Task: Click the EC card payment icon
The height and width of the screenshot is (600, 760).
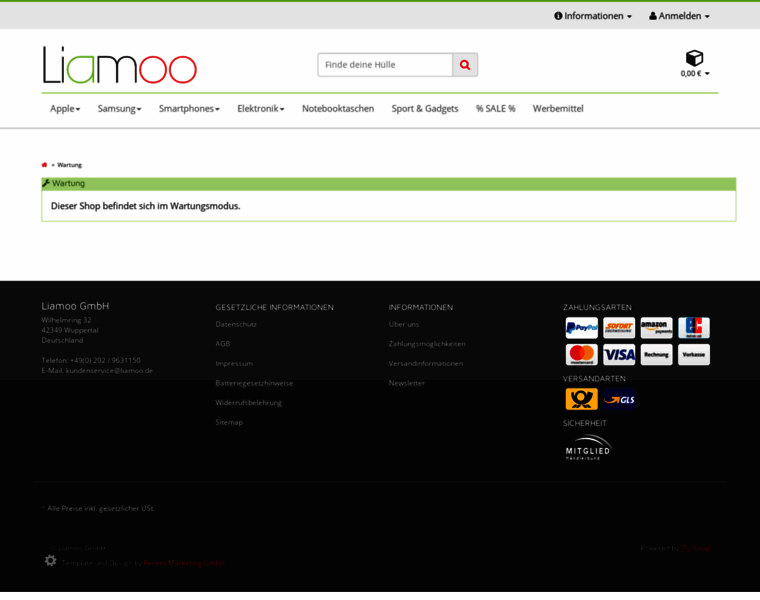Action: click(x=694, y=328)
